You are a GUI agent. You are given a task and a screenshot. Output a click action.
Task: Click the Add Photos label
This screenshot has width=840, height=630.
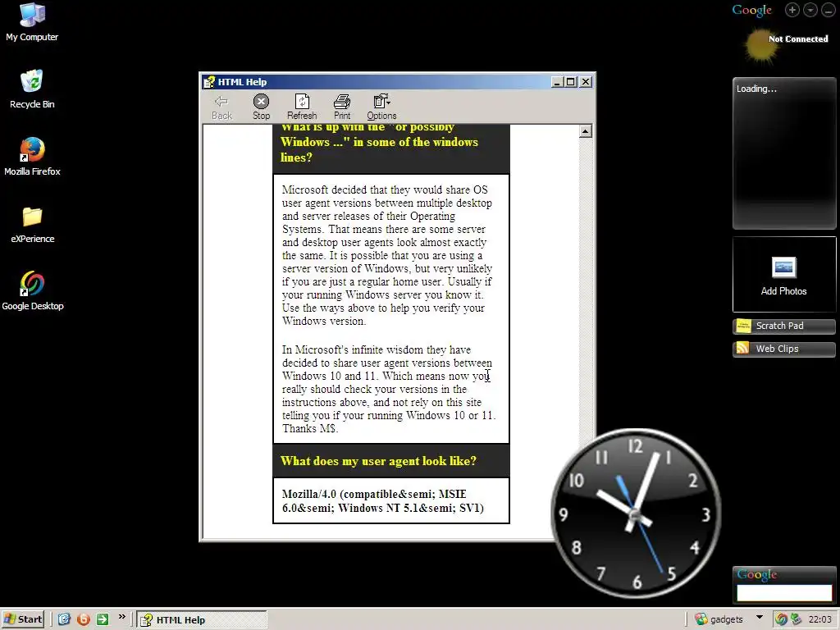pos(783,291)
